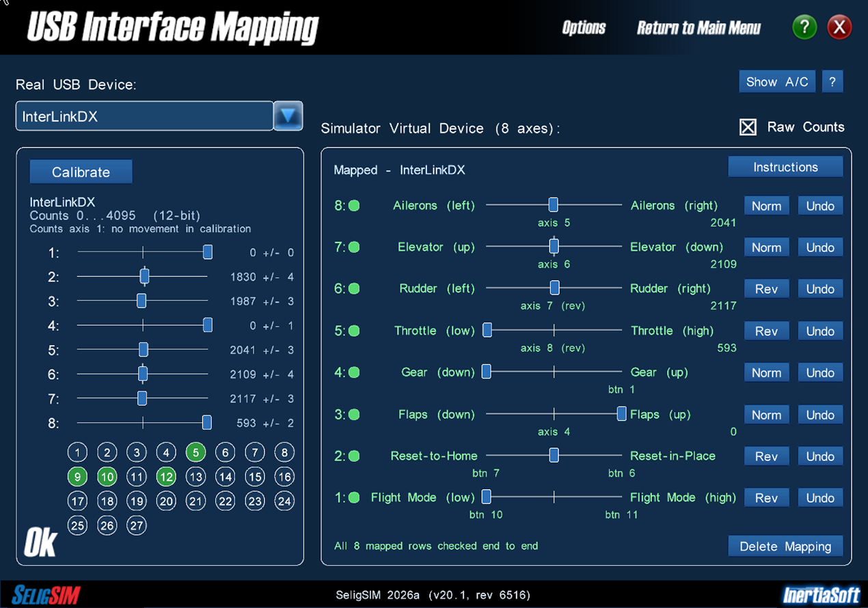Click the Show A/C button
The width and height of the screenshot is (868, 608).
pyautogui.click(x=777, y=82)
